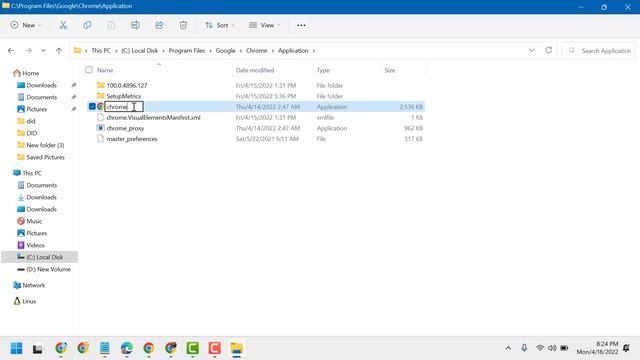Open pinned Documents in quick access
This screenshot has width=640, height=360.
[37, 97]
